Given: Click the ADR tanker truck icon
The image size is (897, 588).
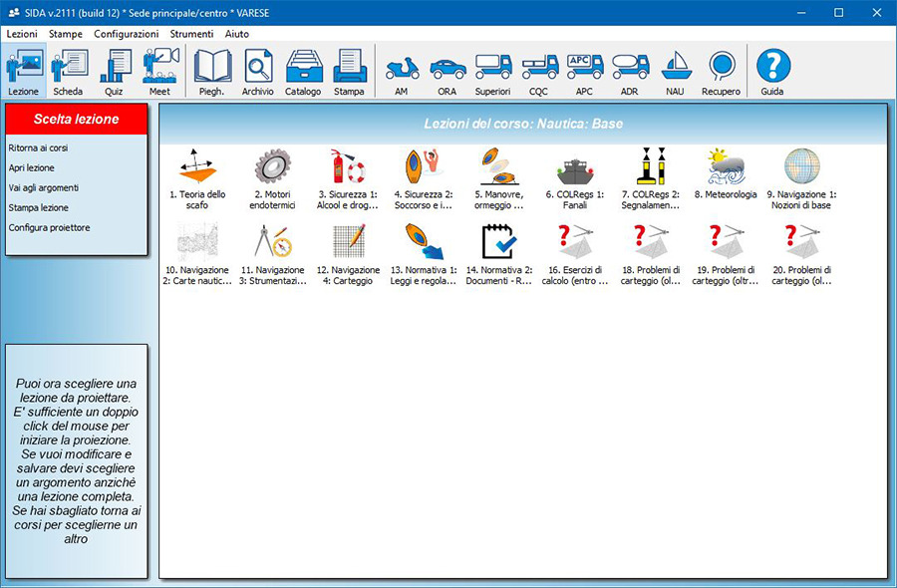Looking at the screenshot, I should (629, 72).
